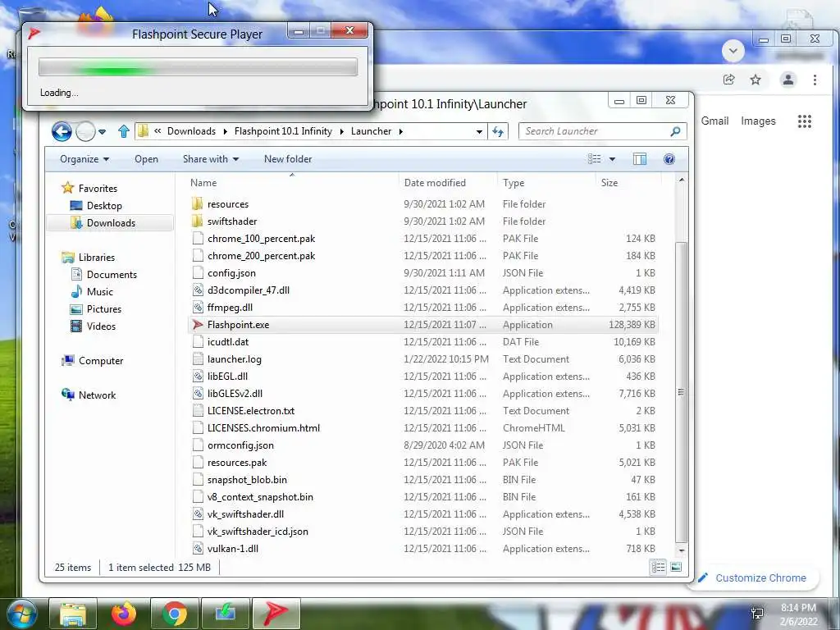Click the search magnifier in Search Launcher

coord(675,131)
